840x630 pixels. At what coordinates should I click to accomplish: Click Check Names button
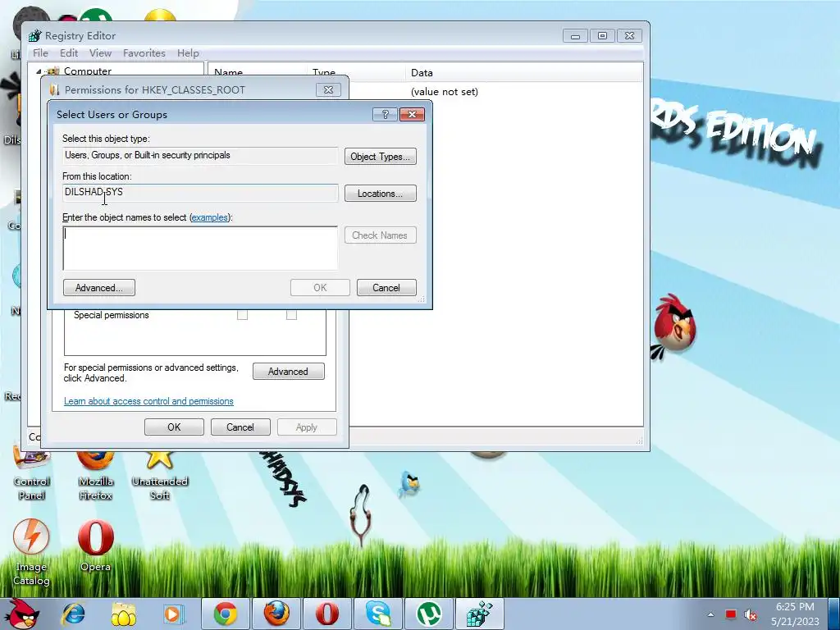click(x=381, y=235)
